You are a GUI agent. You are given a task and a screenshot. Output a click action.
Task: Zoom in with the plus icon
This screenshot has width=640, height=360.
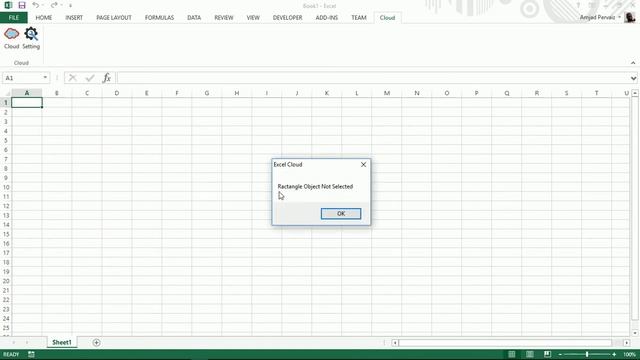coord(614,355)
